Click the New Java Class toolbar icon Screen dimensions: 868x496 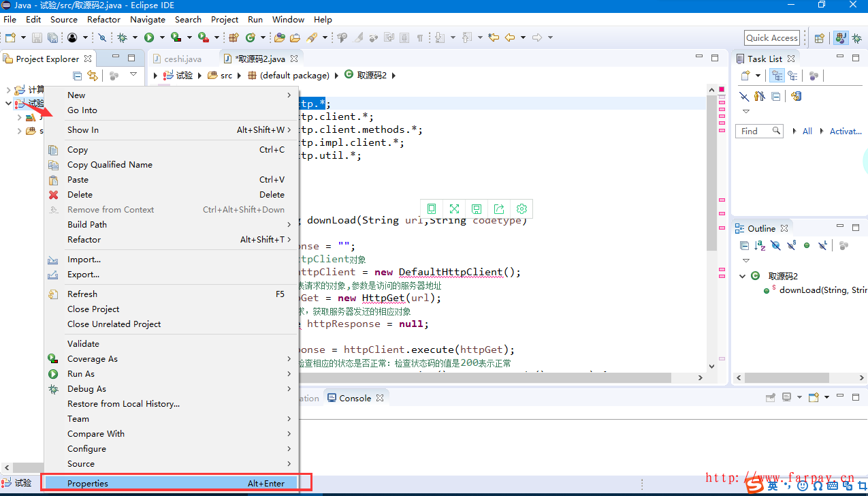point(251,37)
